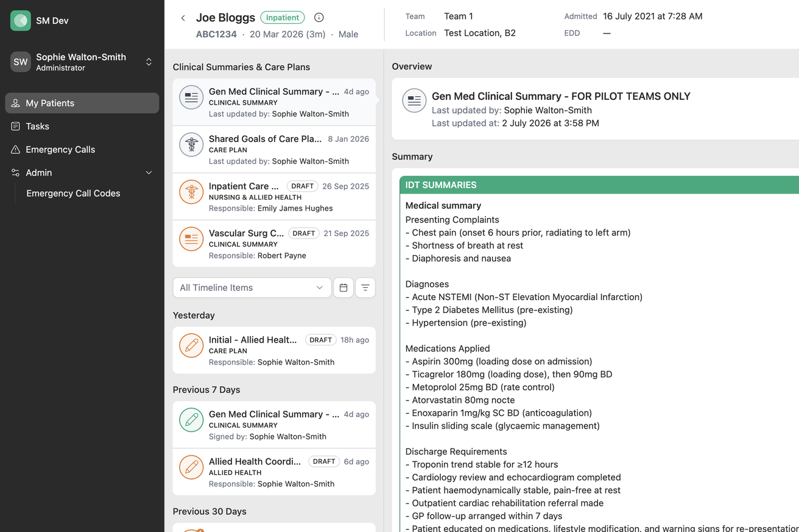Collapse the Admin section chevron
This screenshot has width=799, height=532.
tap(149, 173)
